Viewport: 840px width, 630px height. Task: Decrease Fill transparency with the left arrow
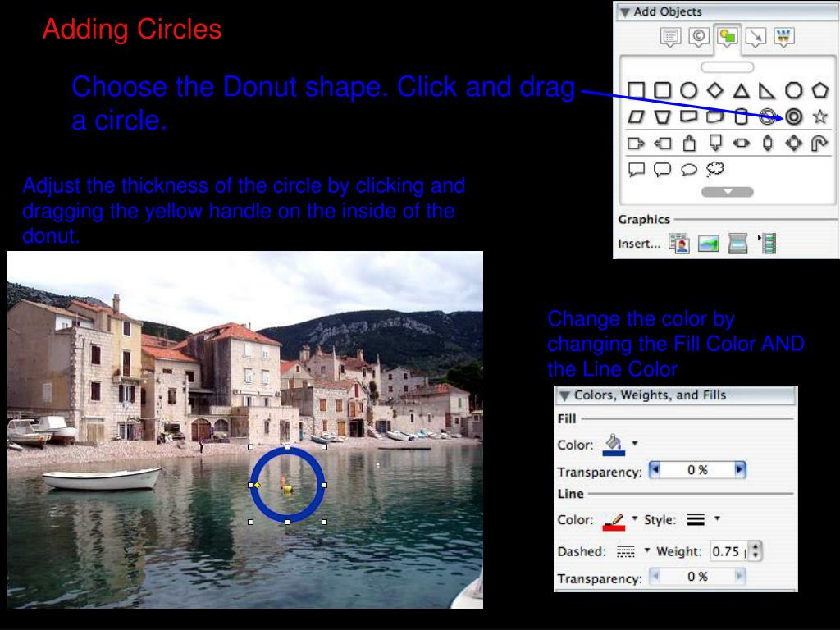point(655,470)
